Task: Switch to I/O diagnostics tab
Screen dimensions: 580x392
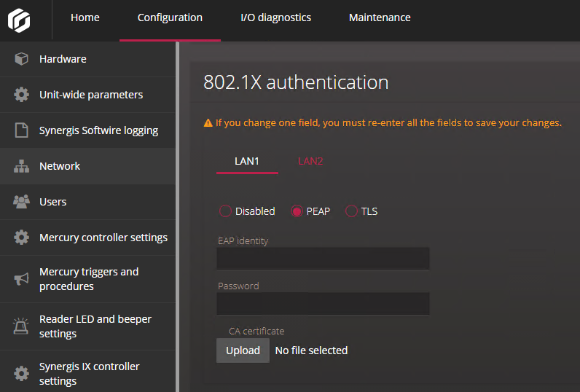Action: point(275,17)
